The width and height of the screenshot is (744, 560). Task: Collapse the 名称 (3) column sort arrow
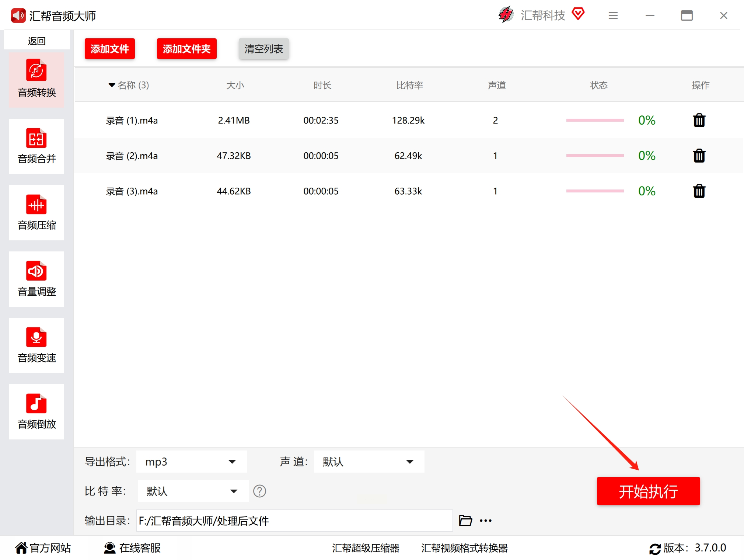click(112, 85)
